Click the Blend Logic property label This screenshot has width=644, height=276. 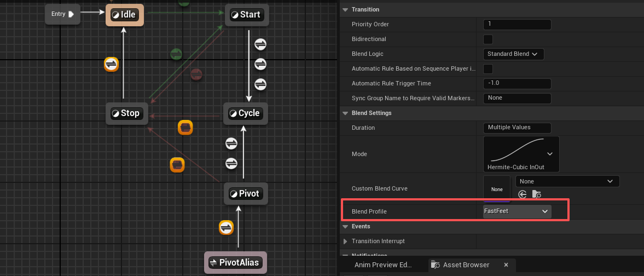(368, 54)
